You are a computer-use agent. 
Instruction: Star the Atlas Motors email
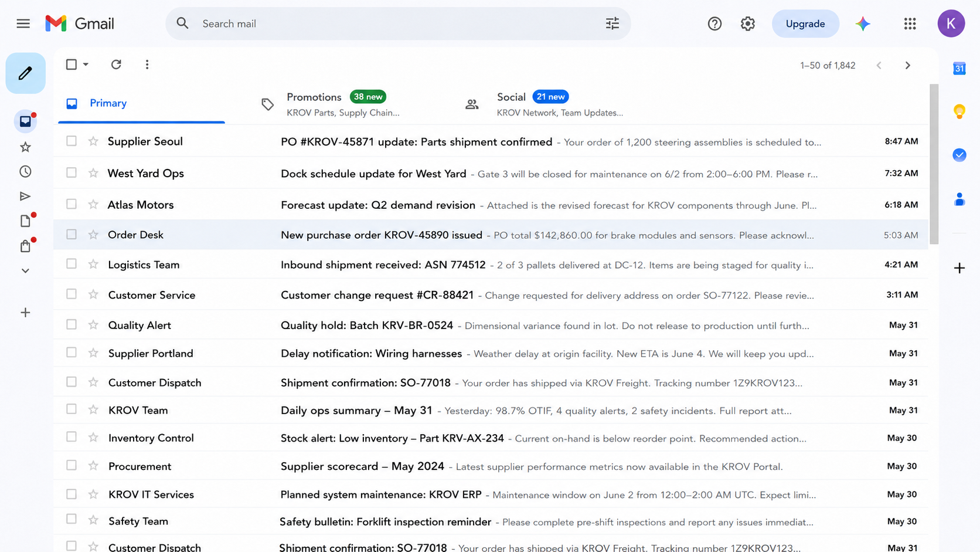pos(93,205)
